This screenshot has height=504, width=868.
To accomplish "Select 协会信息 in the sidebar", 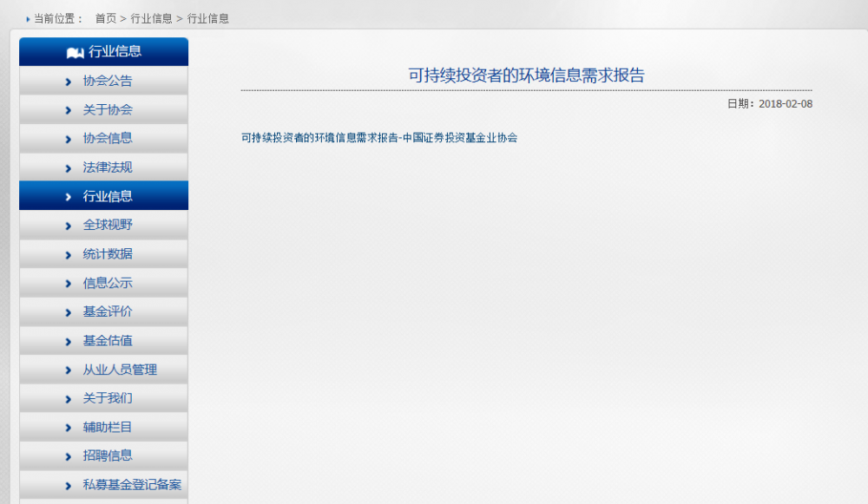I will [103, 138].
